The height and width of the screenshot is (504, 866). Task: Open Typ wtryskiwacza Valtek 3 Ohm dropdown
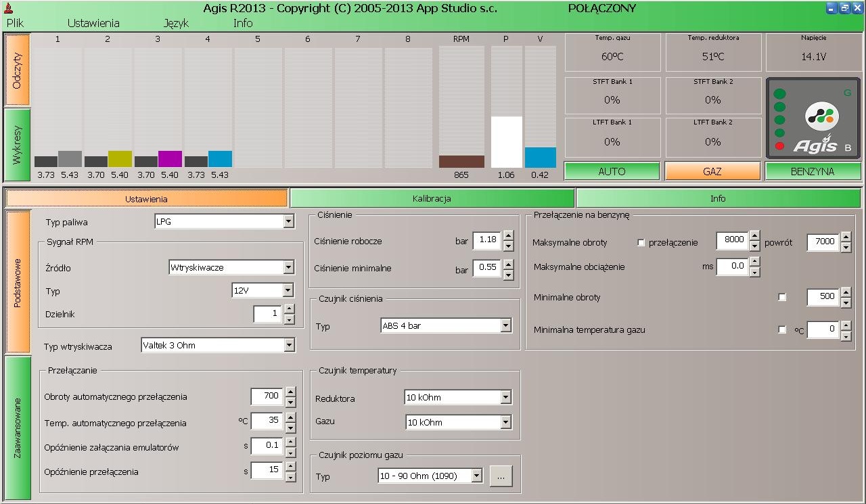click(290, 345)
